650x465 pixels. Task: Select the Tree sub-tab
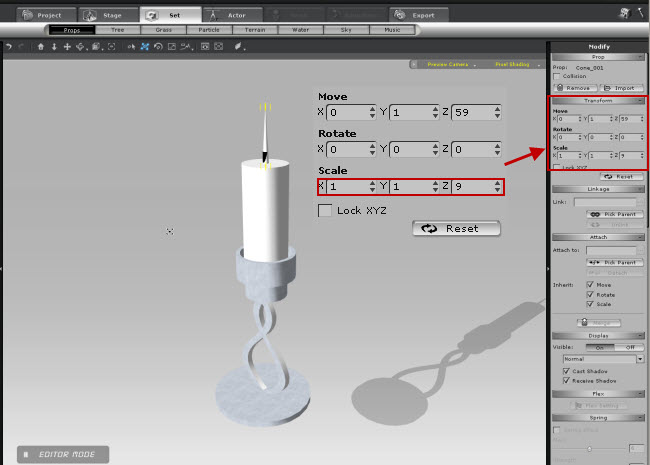[x=118, y=30]
